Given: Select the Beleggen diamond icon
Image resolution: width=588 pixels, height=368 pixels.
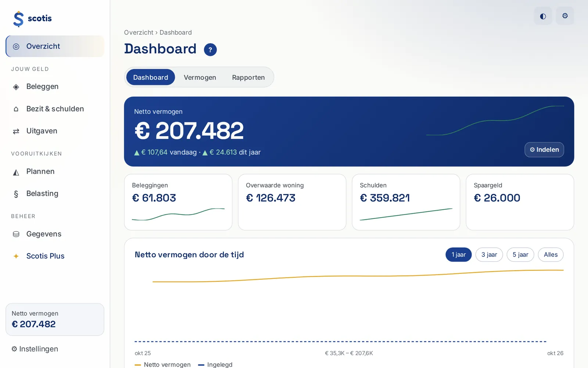Looking at the screenshot, I should 16,87.
